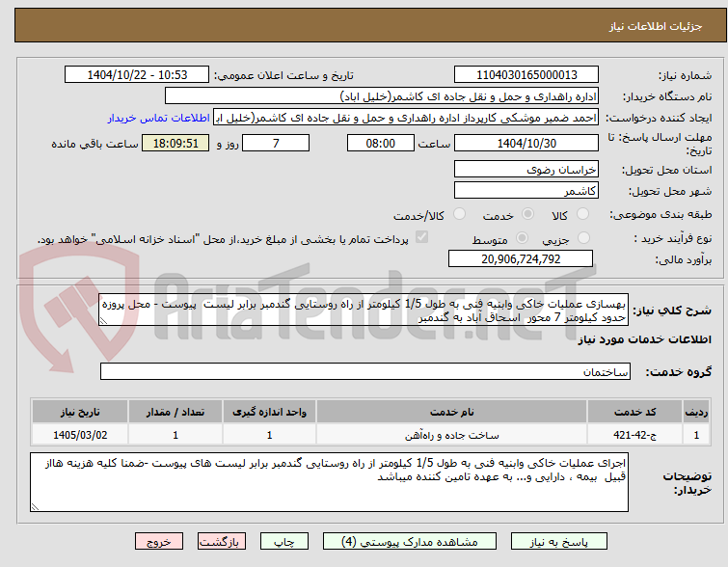The height and width of the screenshot is (567, 728).
Task: Click the request creator name field
Action: coord(406,118)
